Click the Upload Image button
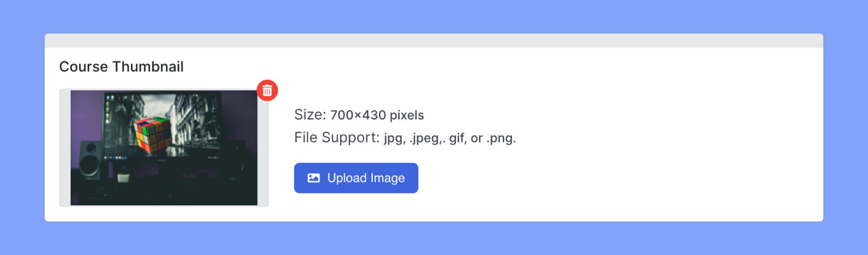The width and height of the screenshot is (868, 255). click(356, 178)
